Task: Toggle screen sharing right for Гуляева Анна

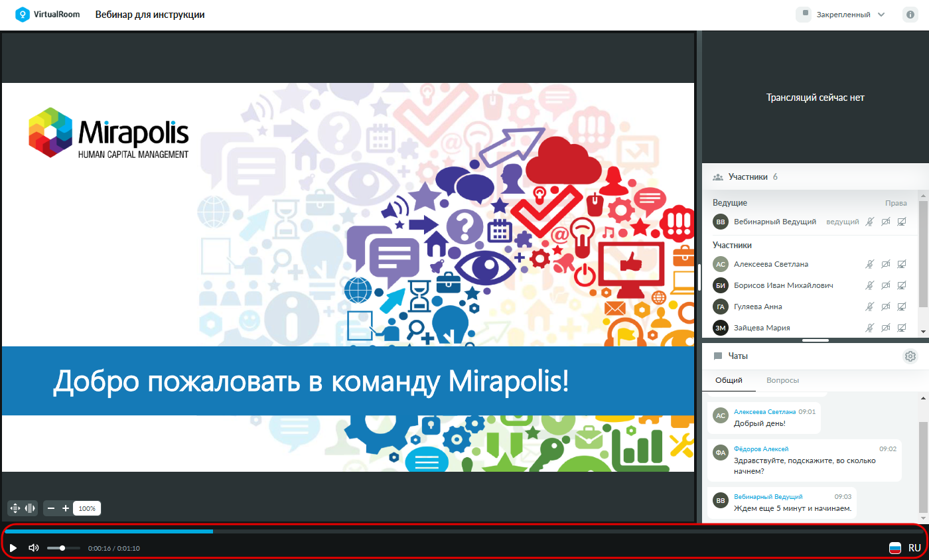Action: [x=901, y=307]
